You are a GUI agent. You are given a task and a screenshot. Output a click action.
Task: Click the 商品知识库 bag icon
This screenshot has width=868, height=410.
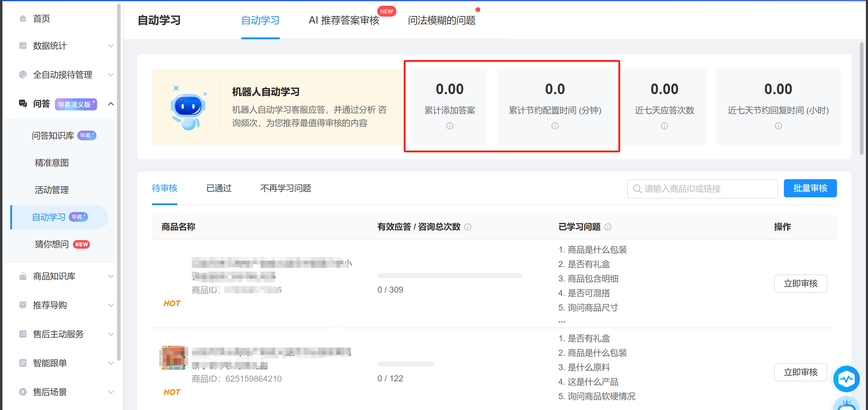coord(23,276)
